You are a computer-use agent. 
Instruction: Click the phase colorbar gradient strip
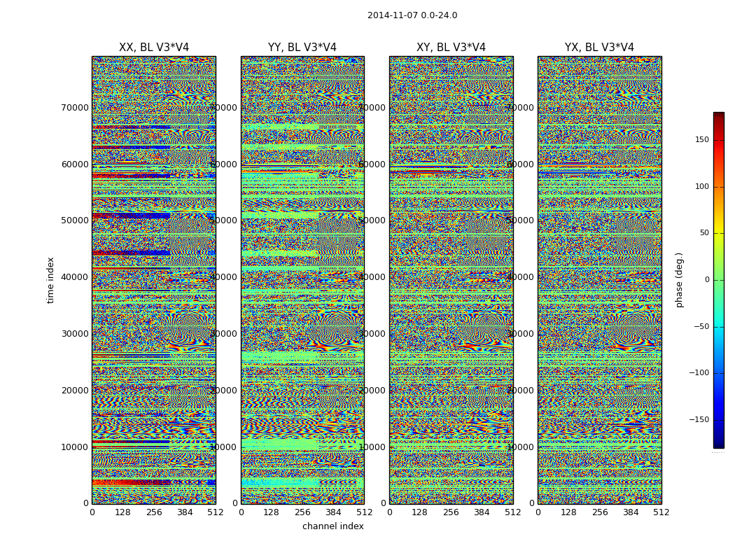click(x=719, y=280)
